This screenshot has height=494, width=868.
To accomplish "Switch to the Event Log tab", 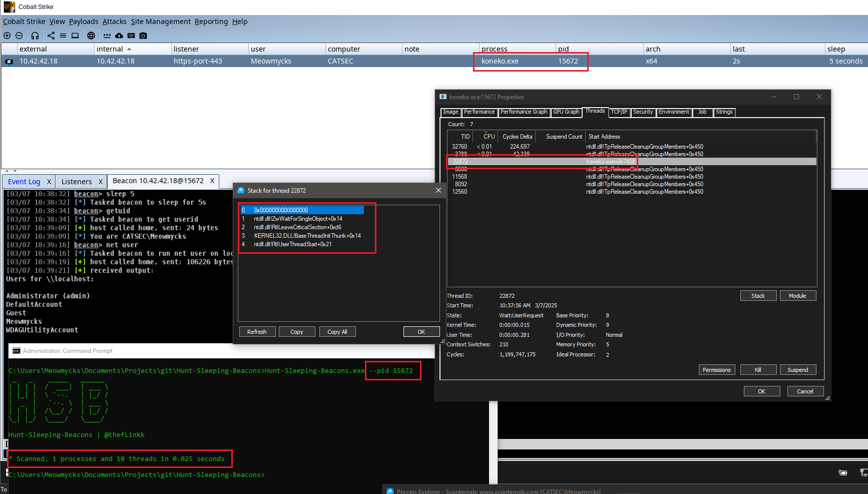I will pyautogui.click(x=24, y=182).
